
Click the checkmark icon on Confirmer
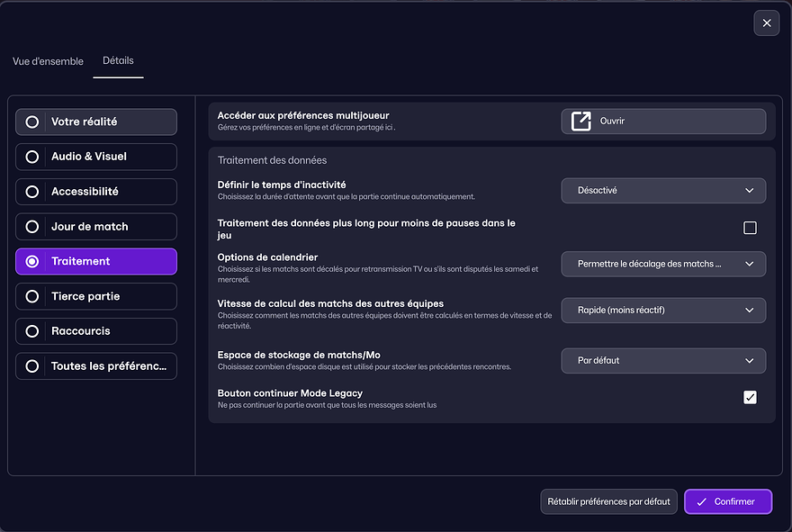(x=701, y=501)
